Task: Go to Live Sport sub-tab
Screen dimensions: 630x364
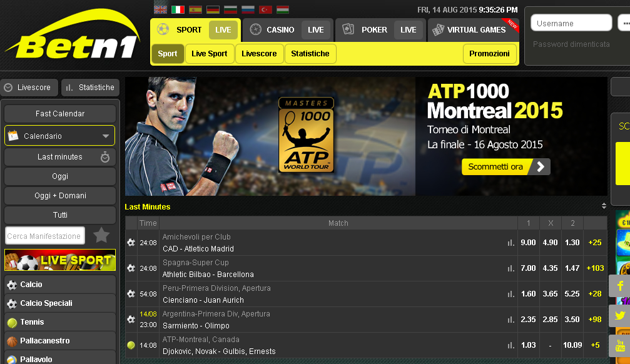Action: [210, 53]
